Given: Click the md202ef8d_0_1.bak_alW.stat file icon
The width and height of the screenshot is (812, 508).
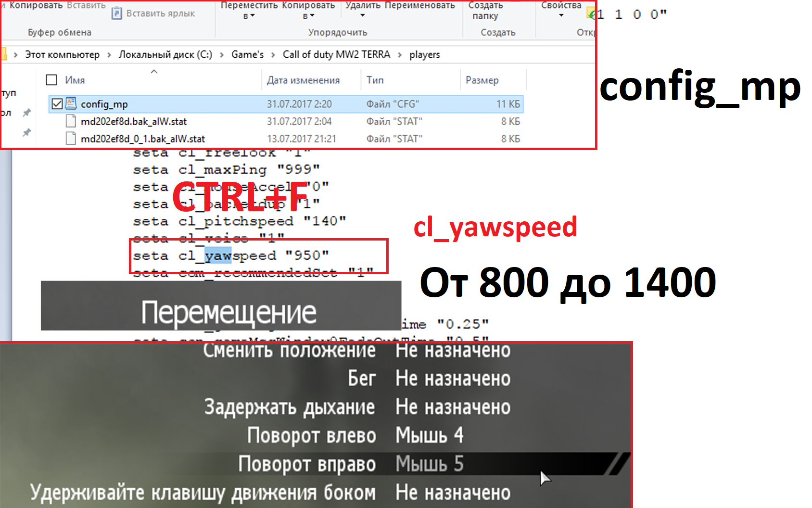Looking at the screenshot, I should tap(71, 139).
